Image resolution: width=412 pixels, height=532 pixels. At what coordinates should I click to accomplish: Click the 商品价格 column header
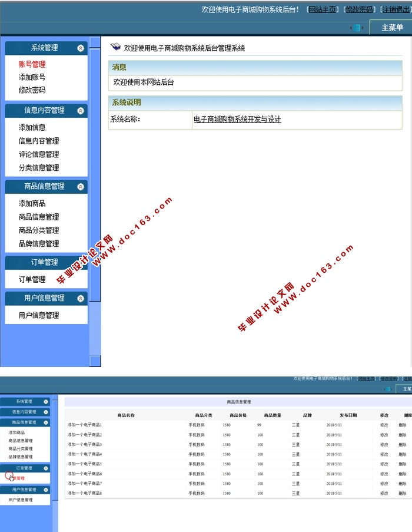click(x=238, y=415)
